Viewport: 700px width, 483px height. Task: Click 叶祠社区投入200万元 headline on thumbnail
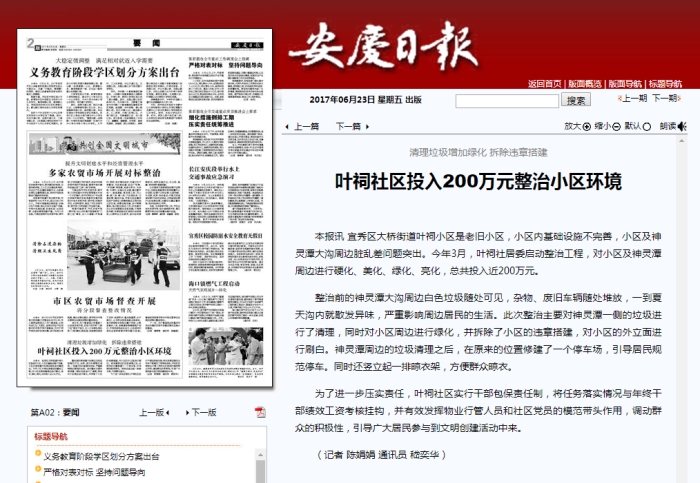pyautogui.click(x=104, y=351)
